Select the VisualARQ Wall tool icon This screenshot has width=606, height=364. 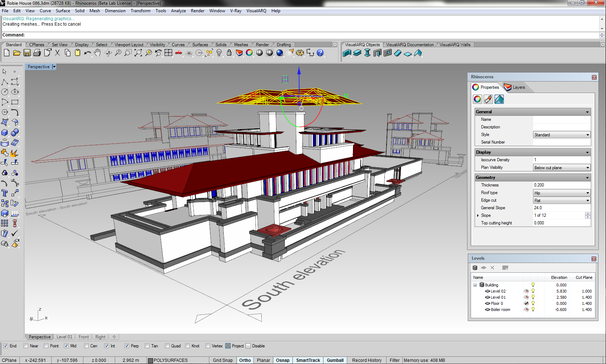coord(347,53)
